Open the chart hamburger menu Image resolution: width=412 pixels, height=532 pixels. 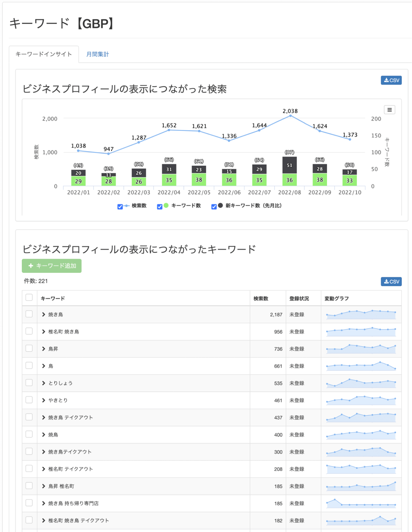click(390, 110)
